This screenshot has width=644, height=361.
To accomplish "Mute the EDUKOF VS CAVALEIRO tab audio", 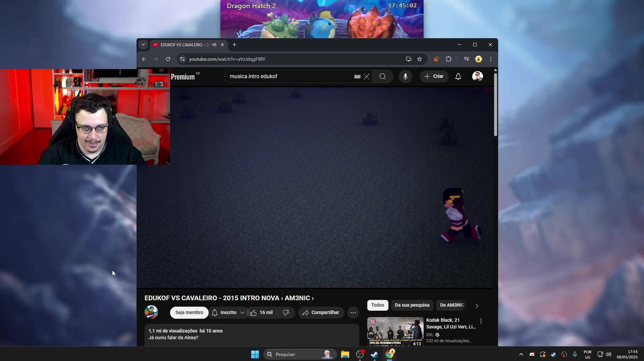I will (x=214, y=45).
